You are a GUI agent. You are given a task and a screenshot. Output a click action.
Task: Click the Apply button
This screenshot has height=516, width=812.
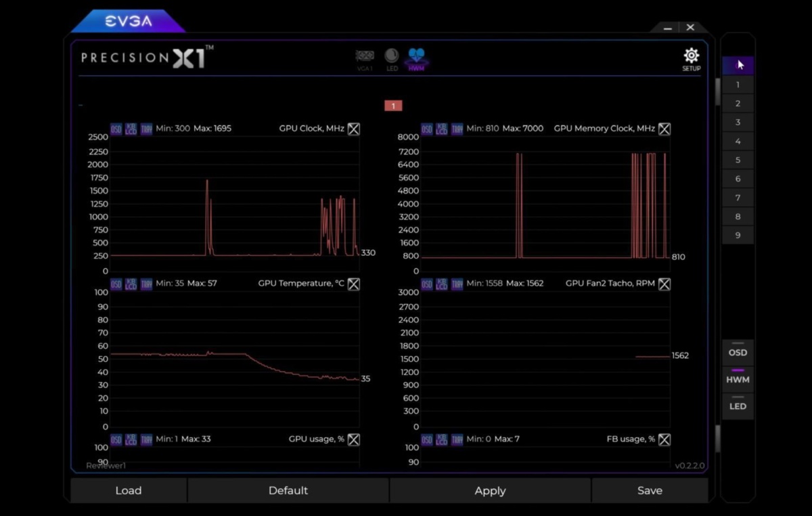[491, 490]
